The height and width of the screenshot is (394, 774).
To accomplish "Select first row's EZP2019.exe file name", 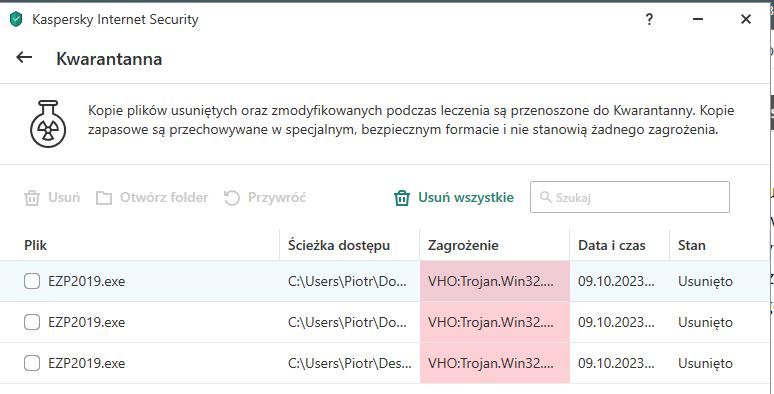I will coord(87,281).
